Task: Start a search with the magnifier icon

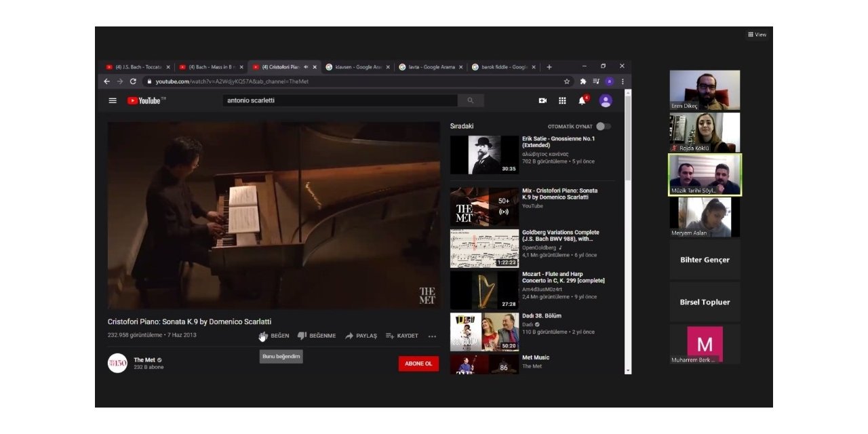Action: 469,100
